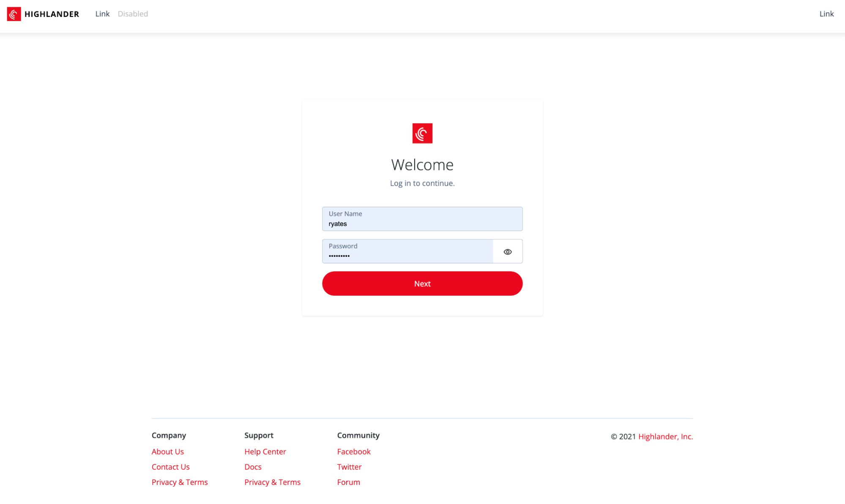Click the Docs link under Support section
The width and height of the screenshot is (845, 504).
(x=253, y=467)
